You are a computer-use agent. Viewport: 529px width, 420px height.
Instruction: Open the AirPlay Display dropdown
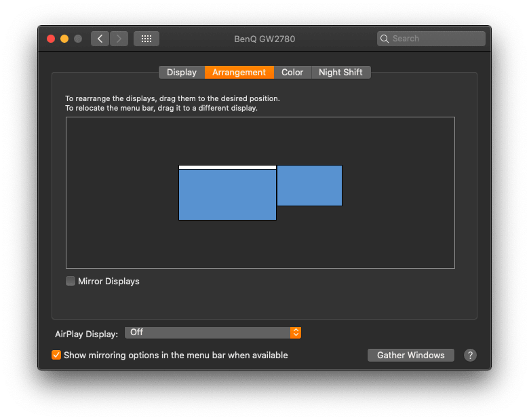(x=213, y=332)
